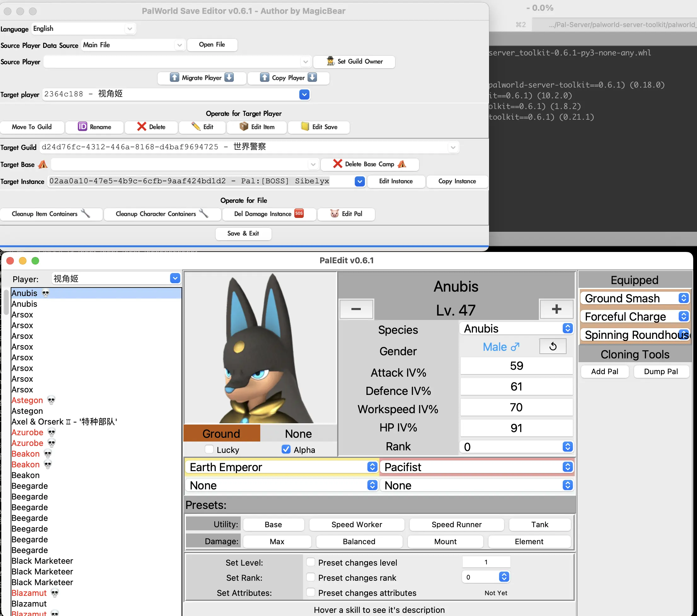Screen dimensions: 697x616
Task: Toggle Preset changes rank checkbox
Action: (x=311, y=577)
